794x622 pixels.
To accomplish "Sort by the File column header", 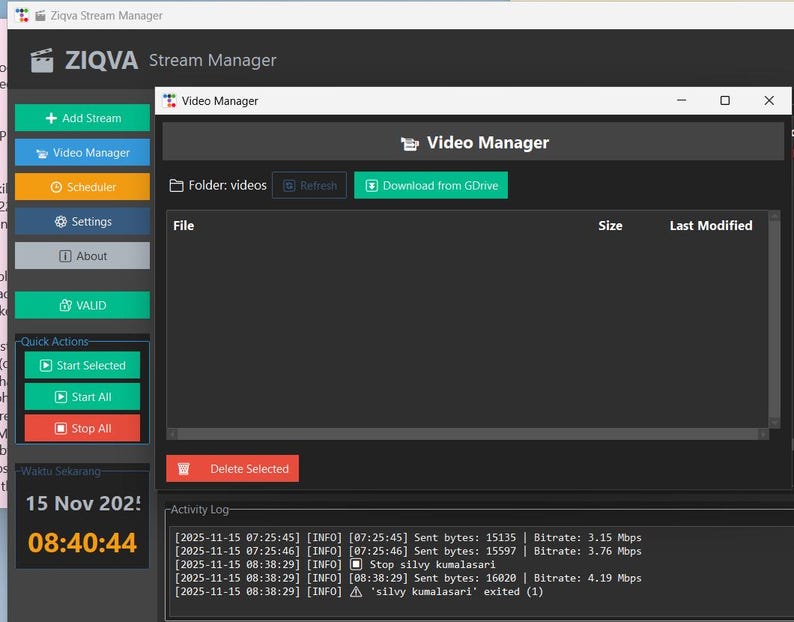I will click(183, 225).
